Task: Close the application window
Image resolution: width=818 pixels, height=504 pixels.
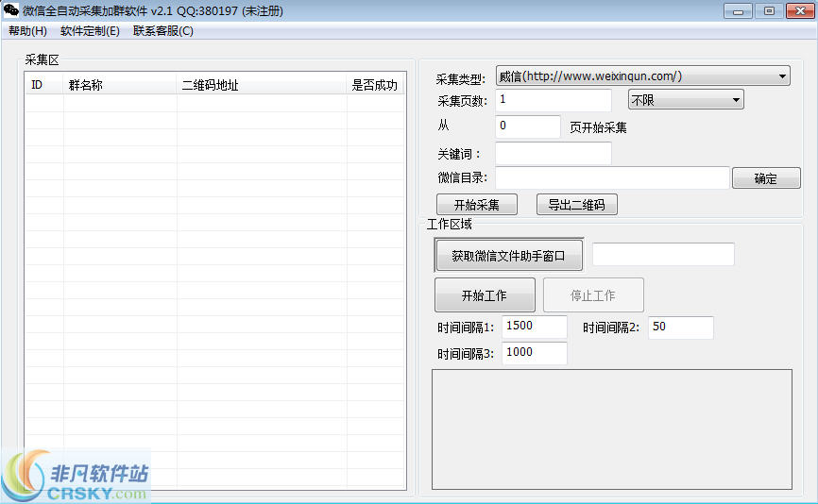Action: click(x=800, y=11)
